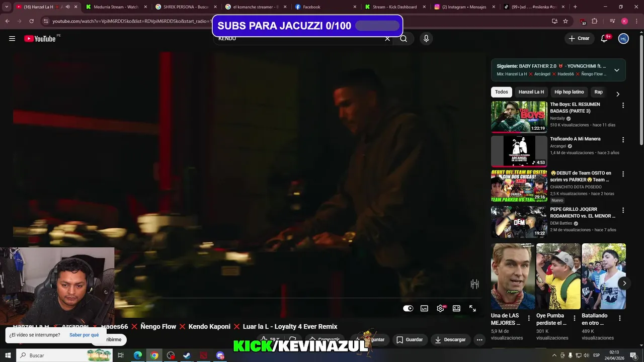Screen dimensions: 644x362
Task: Open options for Traficando A Mi Manera
Action: coord(623,140)
